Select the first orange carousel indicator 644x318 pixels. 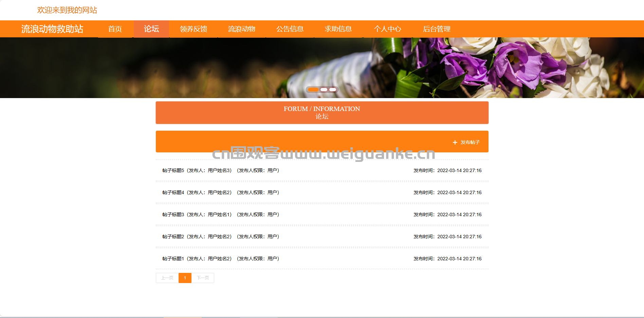click(313, 90)
